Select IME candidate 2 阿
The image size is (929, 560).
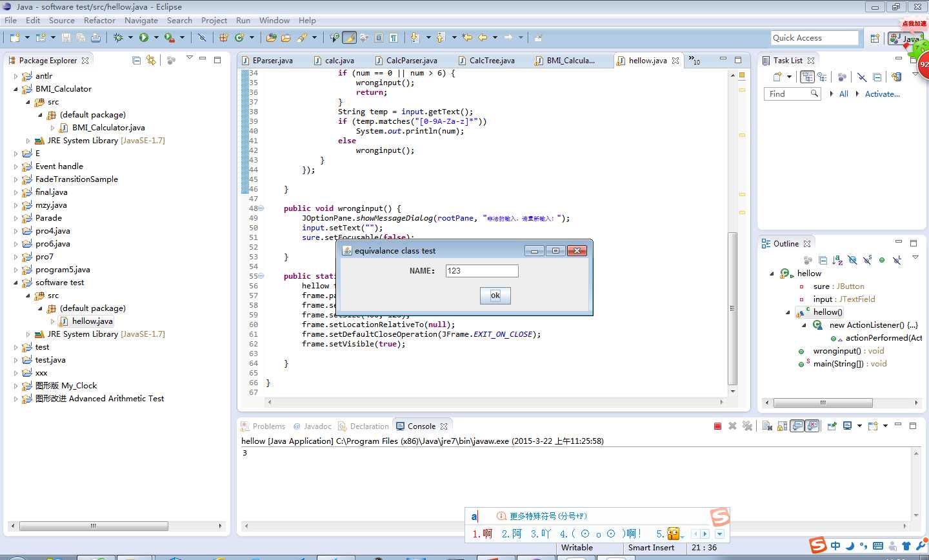512,534
